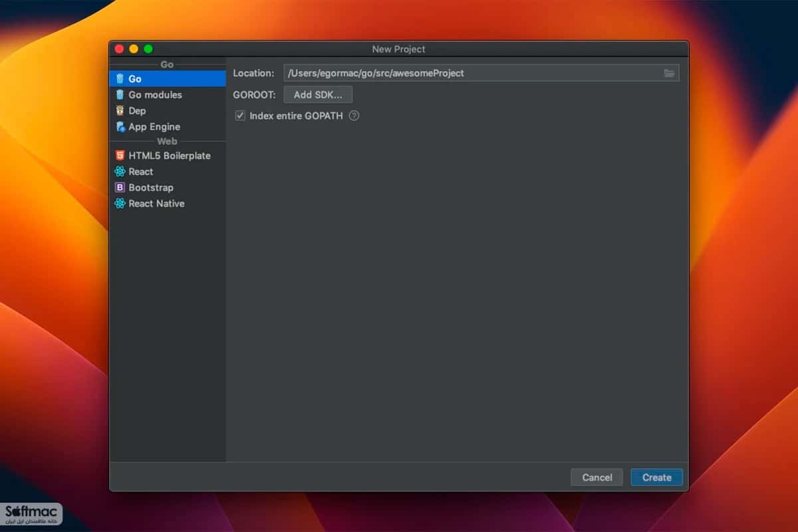Viewport: 798px width, 532px height.
Task: Open folder browser for Location field
Action: 669,73
